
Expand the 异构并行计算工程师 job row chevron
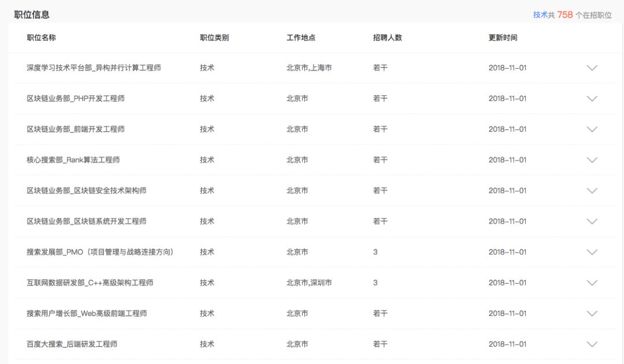coord(592,68)
